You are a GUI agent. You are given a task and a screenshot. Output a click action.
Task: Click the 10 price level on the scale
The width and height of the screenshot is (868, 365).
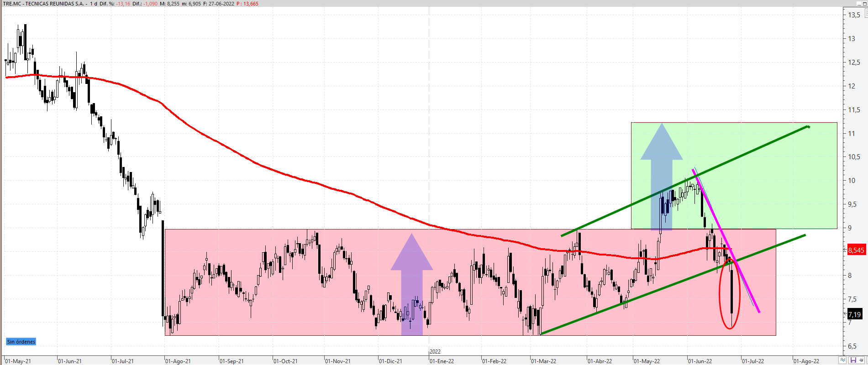tap(852, 181)
